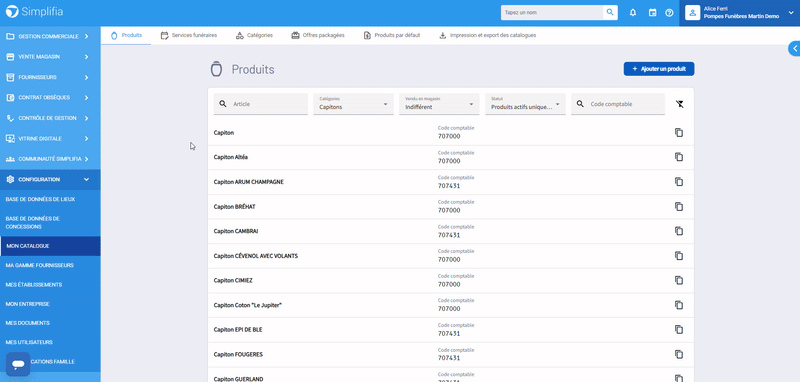This screenshot has height=382, width=800.
Task: Open the chat support bubble
Action: tap(18, 364)
